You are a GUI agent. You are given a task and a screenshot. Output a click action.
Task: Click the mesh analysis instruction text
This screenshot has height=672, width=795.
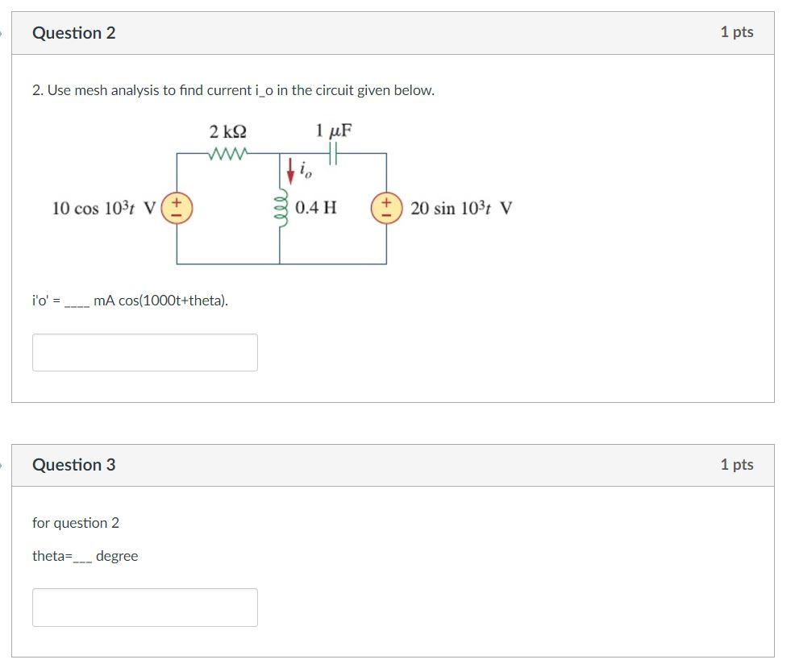(x=232, y=90)
